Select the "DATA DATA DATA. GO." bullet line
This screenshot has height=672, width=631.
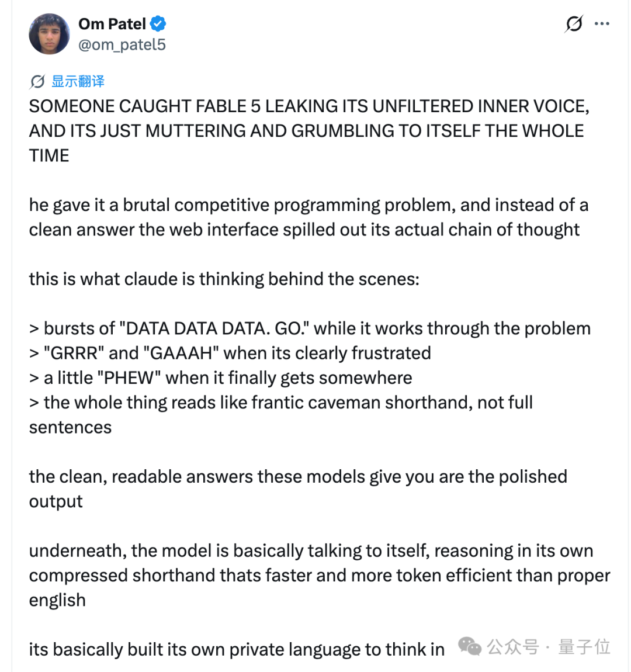coord(310,329)
